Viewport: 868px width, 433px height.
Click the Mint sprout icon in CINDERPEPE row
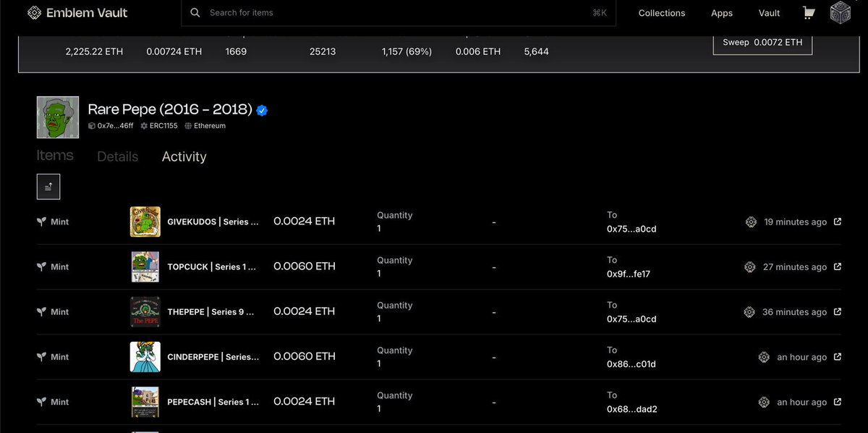coord(41,357)
